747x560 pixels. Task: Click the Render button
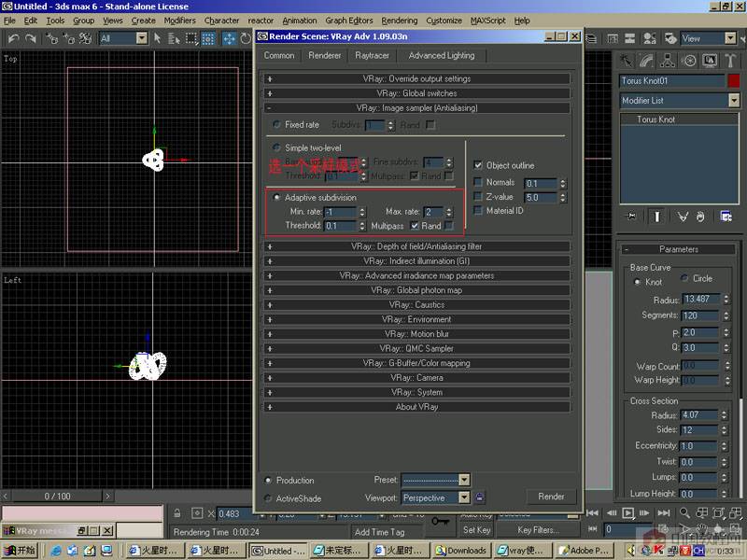point(551,497)
